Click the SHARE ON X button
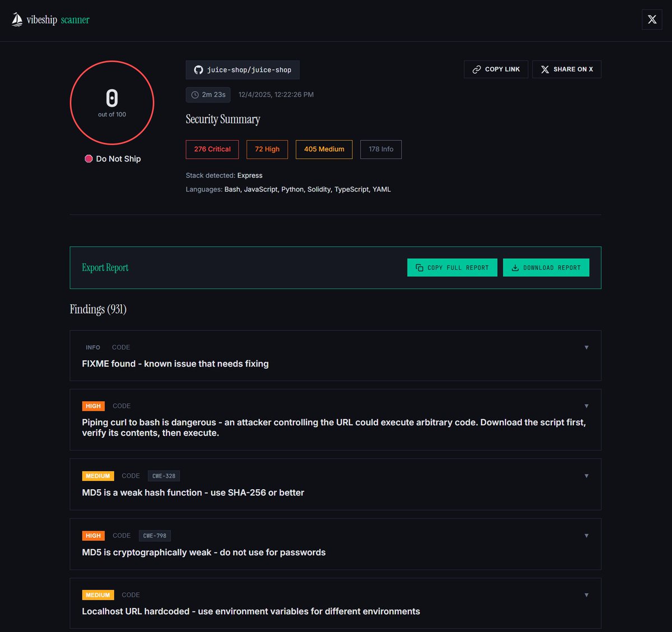Image resolution: width=672 pixels, height=632 pixels. click(567, 69)
